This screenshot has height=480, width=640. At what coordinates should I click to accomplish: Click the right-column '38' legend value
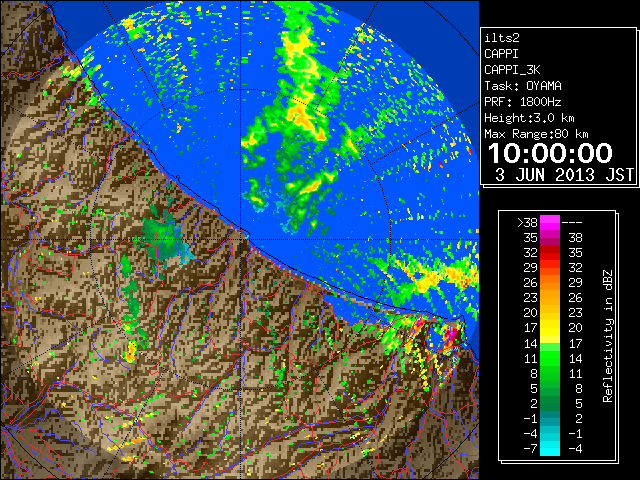[x=576, y=238]
